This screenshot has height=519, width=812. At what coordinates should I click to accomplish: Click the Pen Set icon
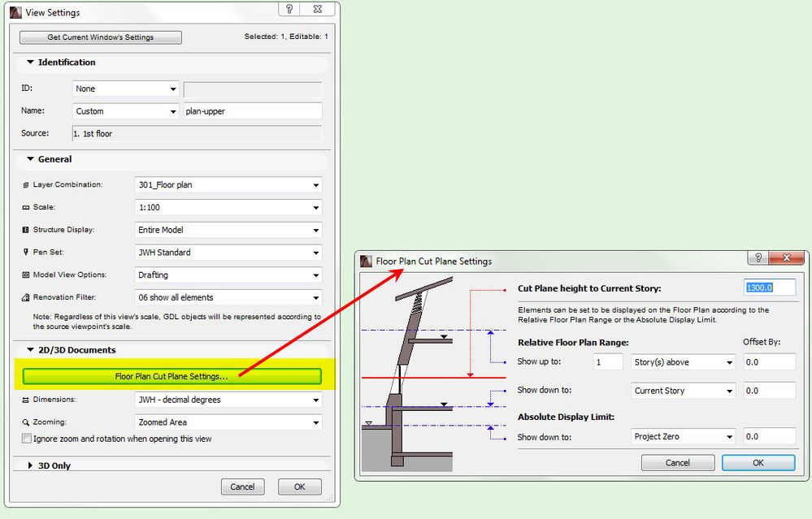tap(25, 252)
